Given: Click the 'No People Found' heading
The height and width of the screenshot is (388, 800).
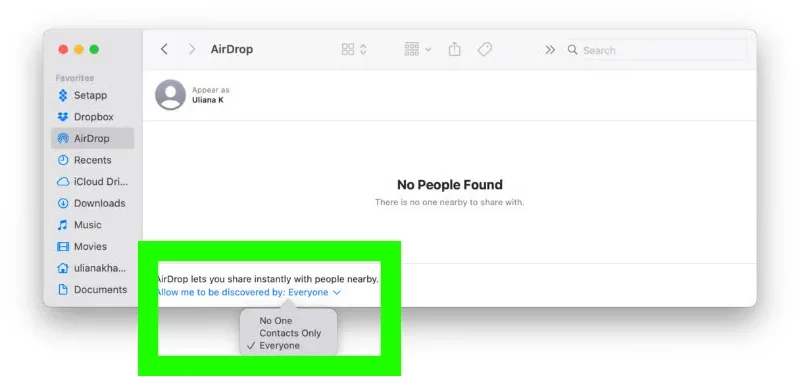Looking at the screenshot, I should pos(449,184).
